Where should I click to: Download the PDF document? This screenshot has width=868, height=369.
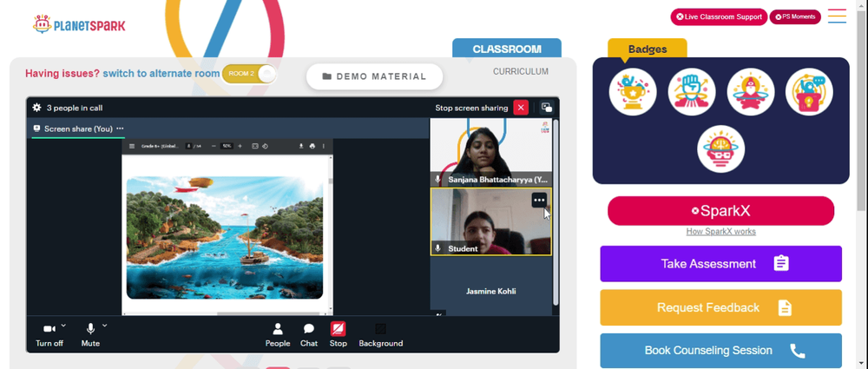click(301, 146)
